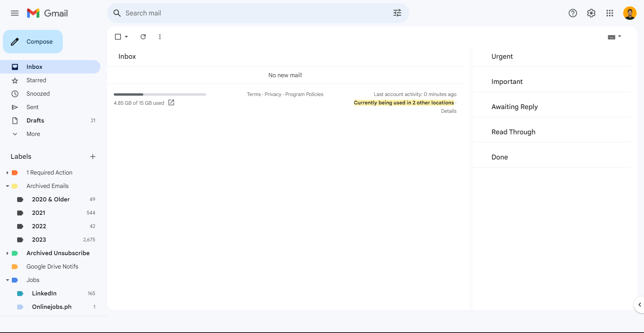
Task: Expand the 1 Required Action label
Action: (x=7, y=173)
